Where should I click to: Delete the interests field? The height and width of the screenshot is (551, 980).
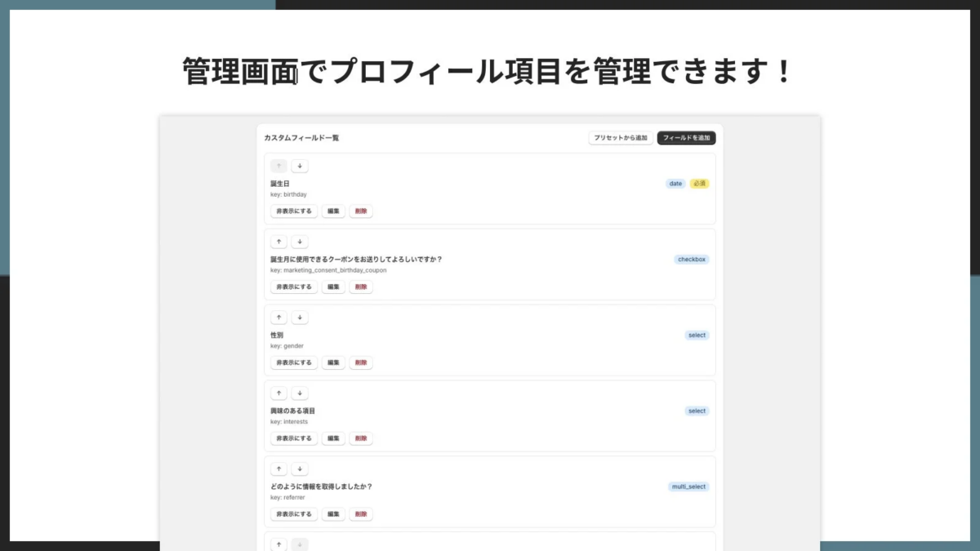[x=361, y=438]
